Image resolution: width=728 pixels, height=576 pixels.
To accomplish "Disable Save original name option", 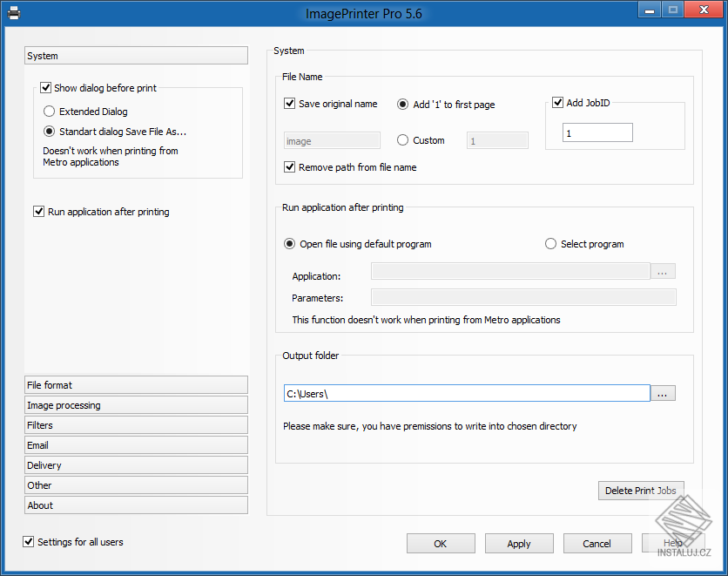I will tap(290, 104).
